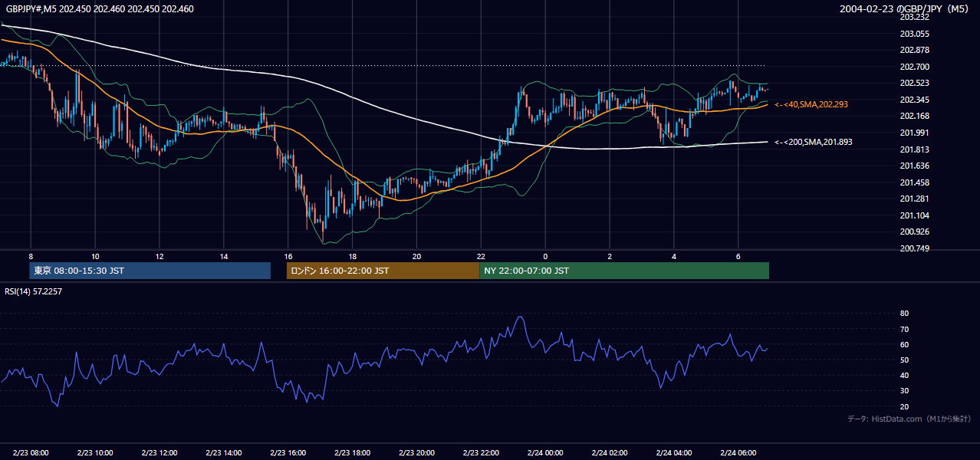Image resolution: width=980 pixels, height=460 pixels.
Task: Click the RSI axis level 20
Action: (904, 406)
